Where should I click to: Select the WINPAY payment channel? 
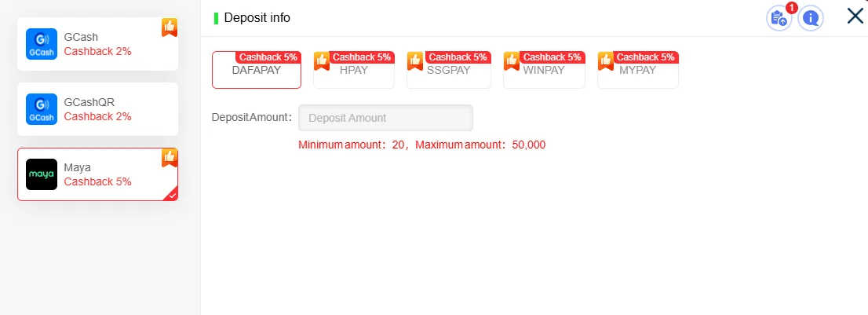[544, 70]
